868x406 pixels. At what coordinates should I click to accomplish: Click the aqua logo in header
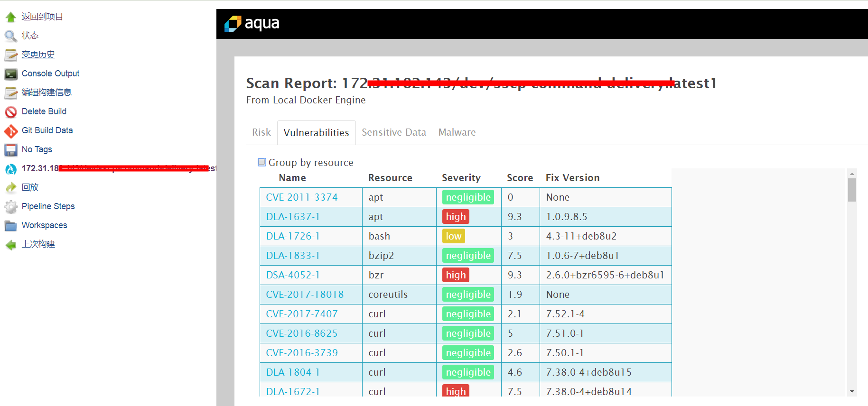[252, 23]
